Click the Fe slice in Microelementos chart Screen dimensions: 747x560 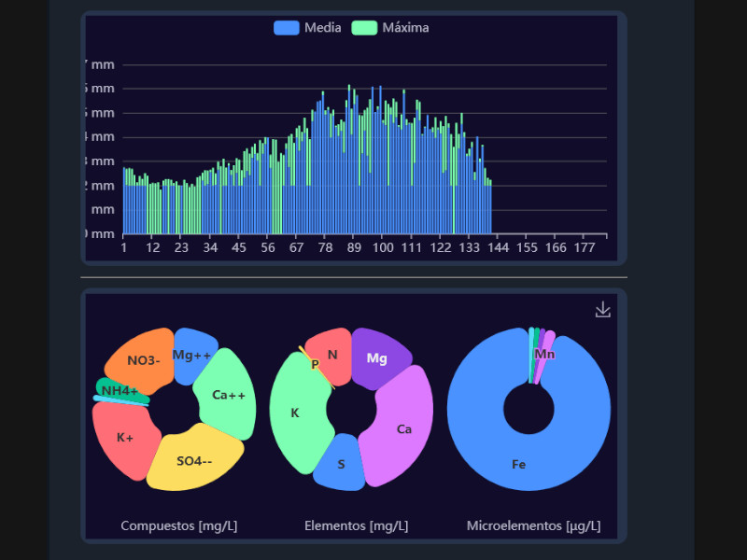(518, 464)
